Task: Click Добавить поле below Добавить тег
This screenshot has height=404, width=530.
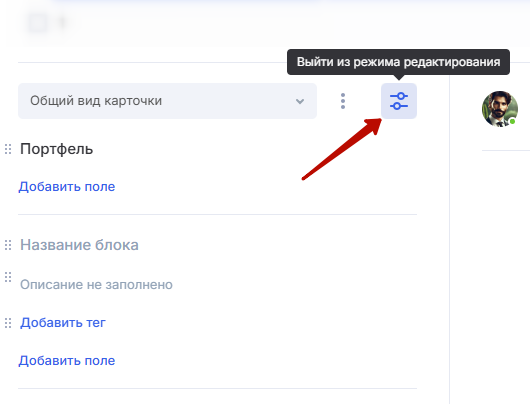Action: pyautogui.click(x=67, y=361)
